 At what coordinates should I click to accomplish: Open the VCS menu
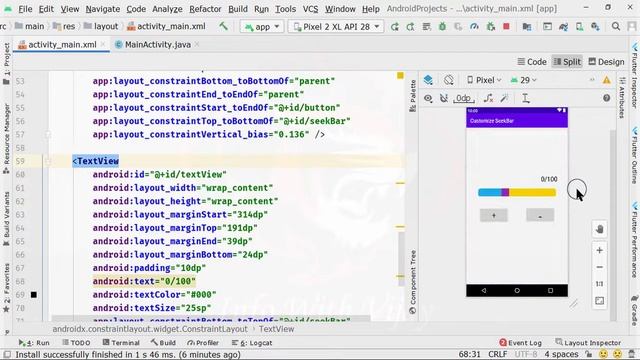coord(310,9)
